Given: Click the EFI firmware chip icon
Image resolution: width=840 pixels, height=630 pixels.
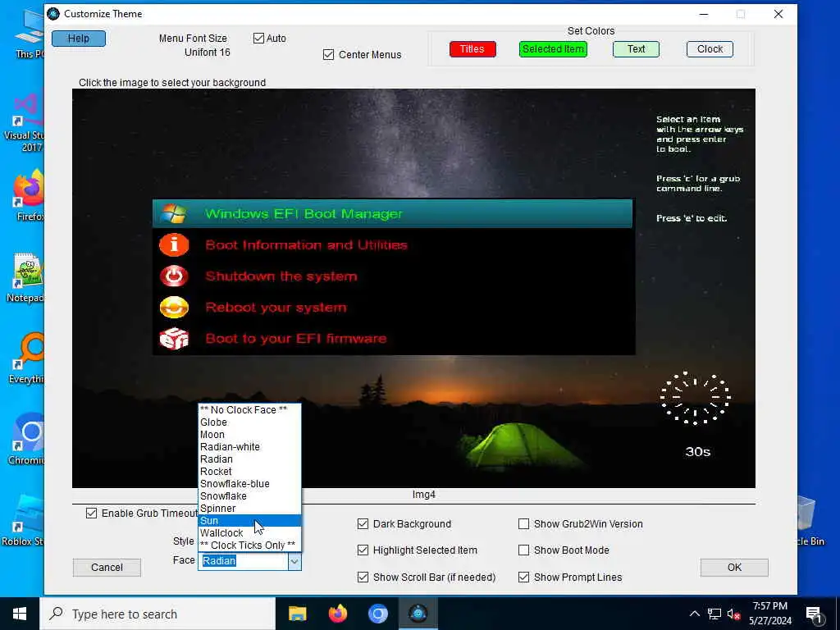Looking at the screenshot, I should click(x=174, y=339).
